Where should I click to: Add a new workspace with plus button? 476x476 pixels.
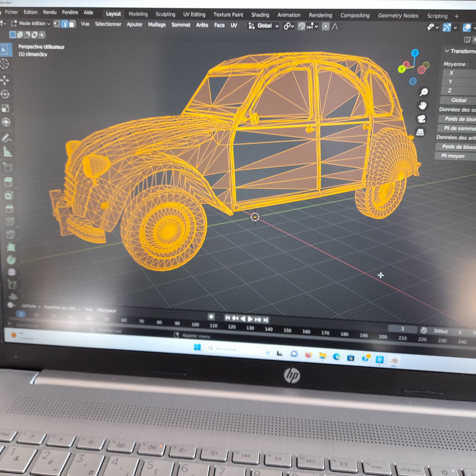[456, 16]
